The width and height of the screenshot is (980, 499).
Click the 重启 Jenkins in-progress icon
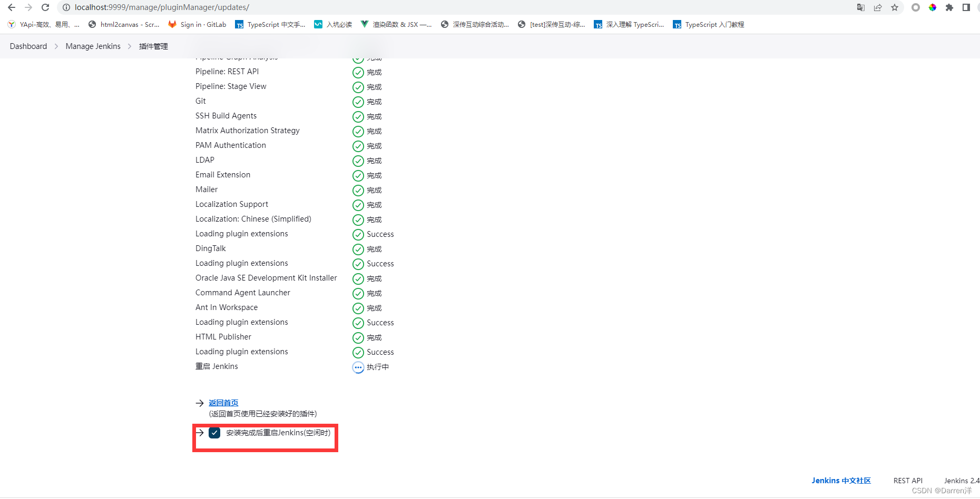point(358,367)
